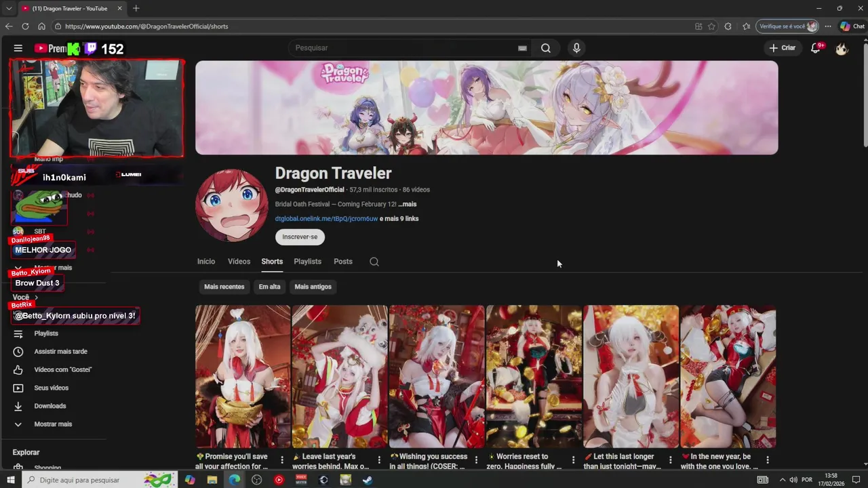Expand the Você sidebar section
Image resolution: width=868 pixels, height=488 pixels.
[25, 298]
